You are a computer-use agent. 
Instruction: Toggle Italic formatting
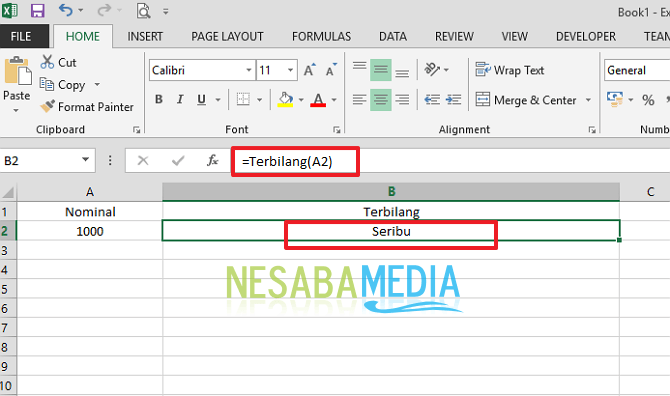[x=180, y=100]
